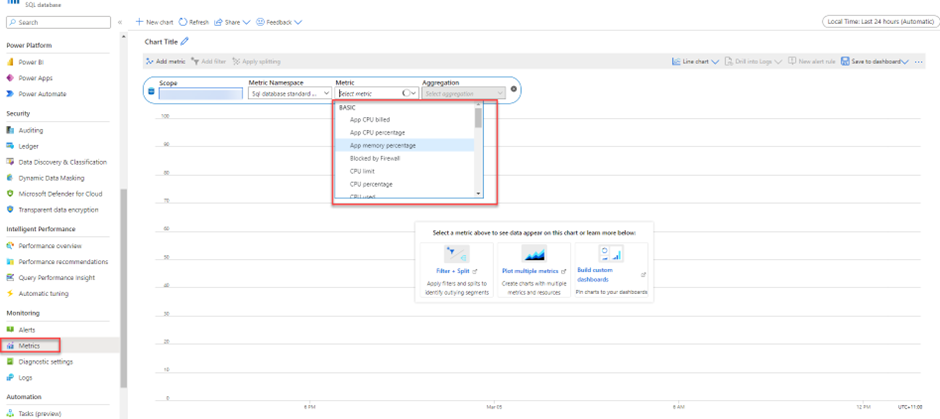940x419 pixels.
Task: Remove metric with the X icon
Action: pyautogui.click(x=514, y=89)
